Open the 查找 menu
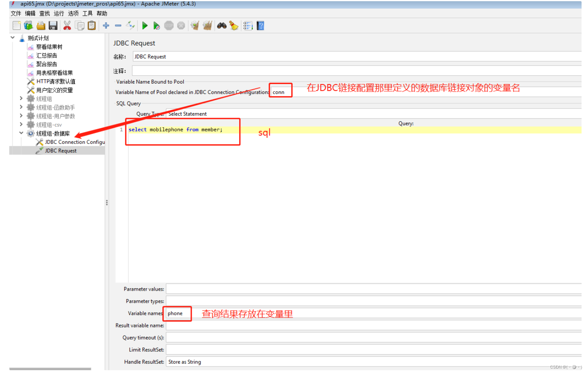The height and width of the screenshot is (373, 588). tap(45, 13)
